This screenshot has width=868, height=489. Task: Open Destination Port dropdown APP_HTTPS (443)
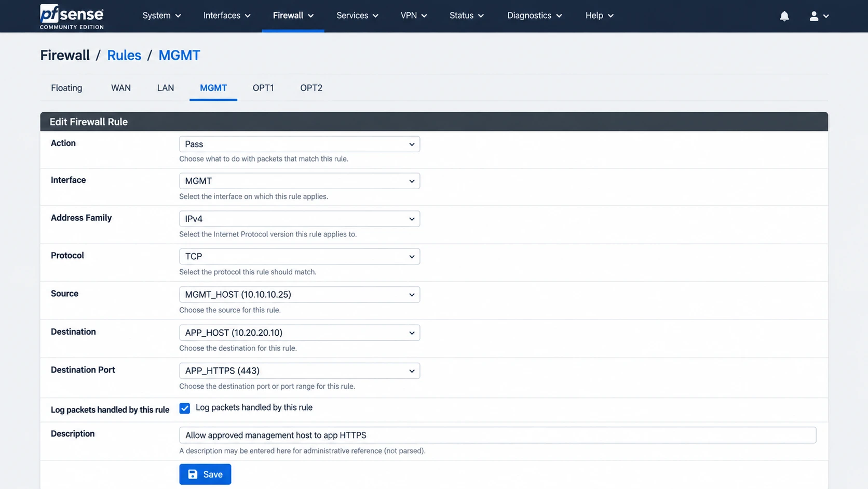tap(300, 371)
